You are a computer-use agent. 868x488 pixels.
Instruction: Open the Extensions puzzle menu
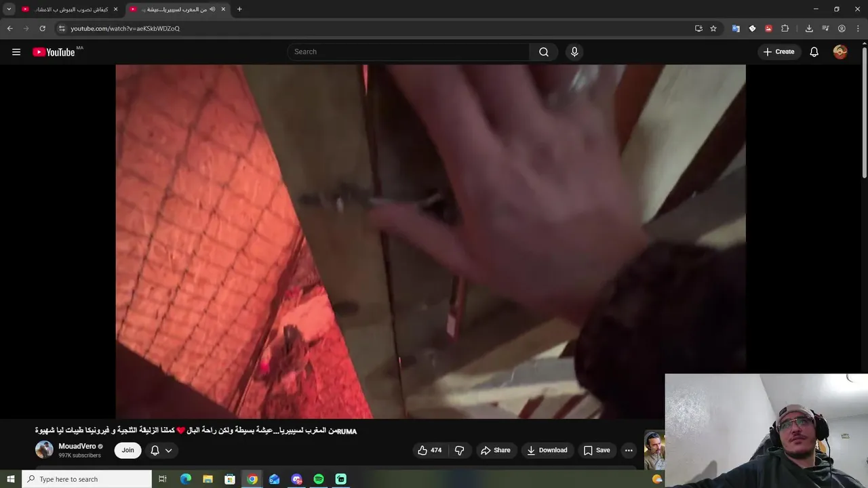[x=785, y=28]
